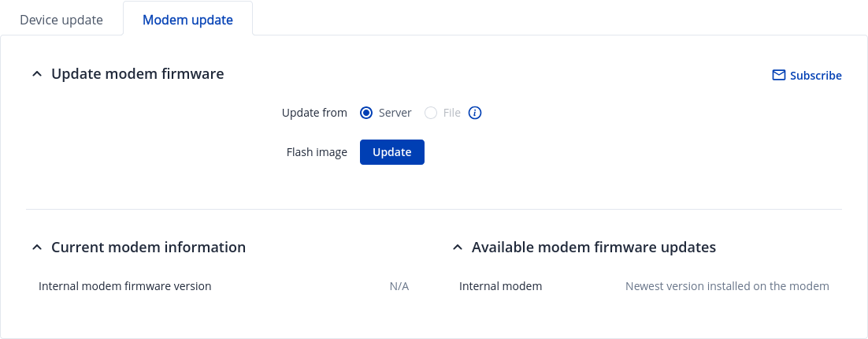Collapse the Available modem firmware updates chevron
The image size is (868, 339).
[x=457, y=248]
